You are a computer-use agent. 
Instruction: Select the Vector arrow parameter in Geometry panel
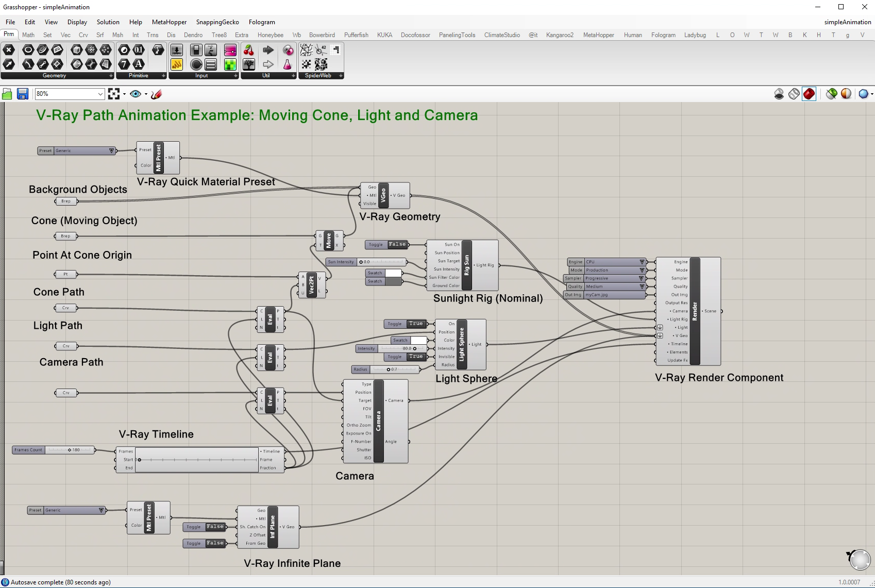coord(9,64)
